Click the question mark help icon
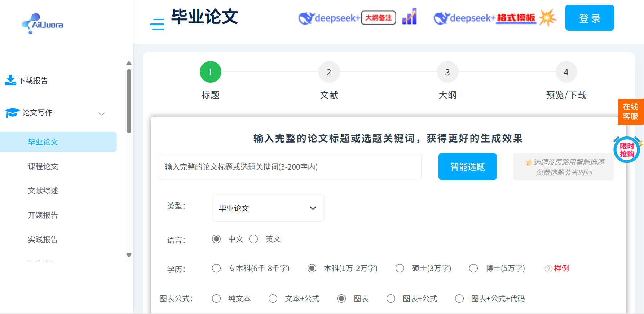The image size is (644, 314). point(548,269)
